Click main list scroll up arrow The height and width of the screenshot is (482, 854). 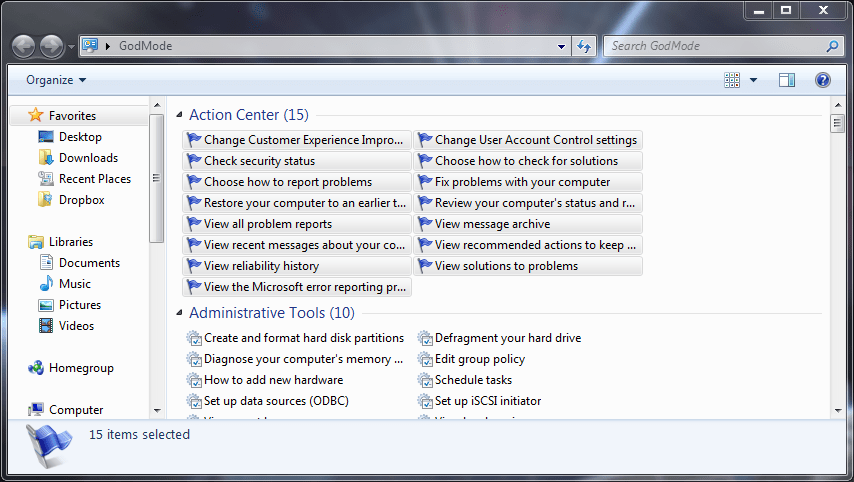coord(838,105)
